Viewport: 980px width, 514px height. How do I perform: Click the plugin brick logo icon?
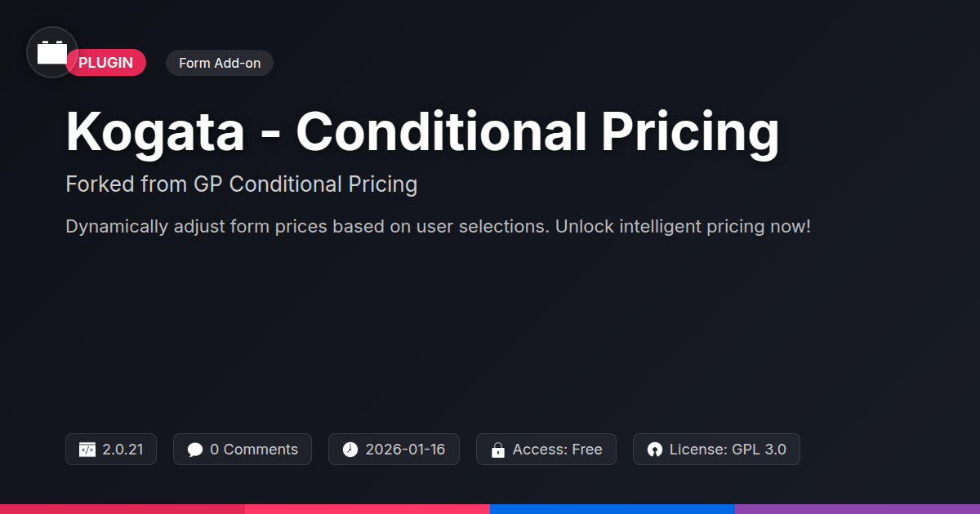click(x=52, y=52)
